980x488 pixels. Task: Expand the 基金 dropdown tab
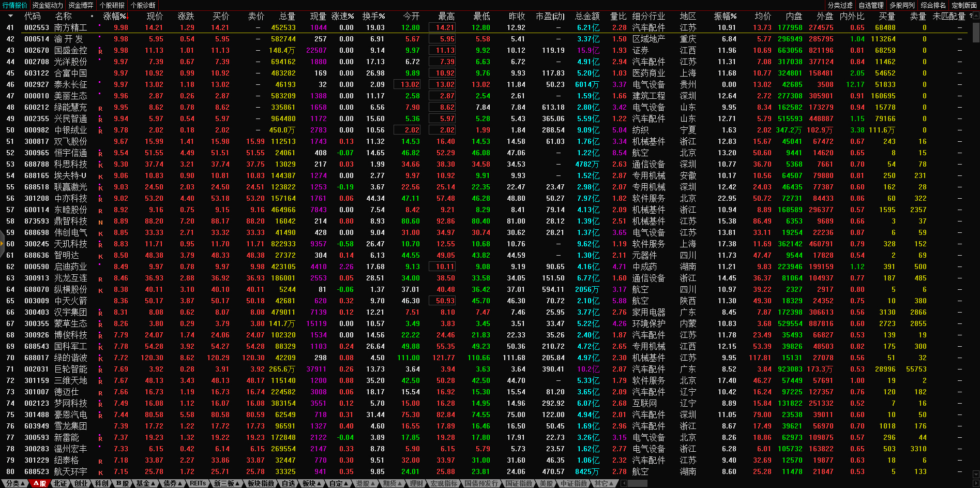tap(145, 483)
